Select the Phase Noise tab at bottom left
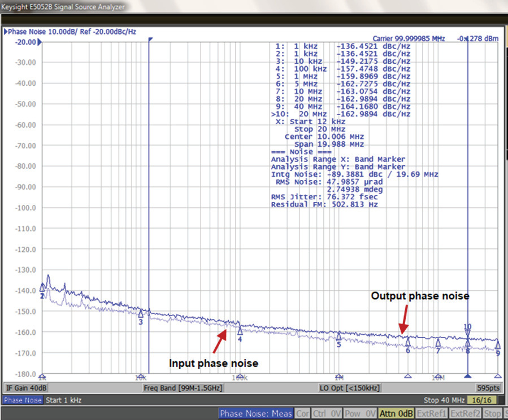 pos(22,400)
